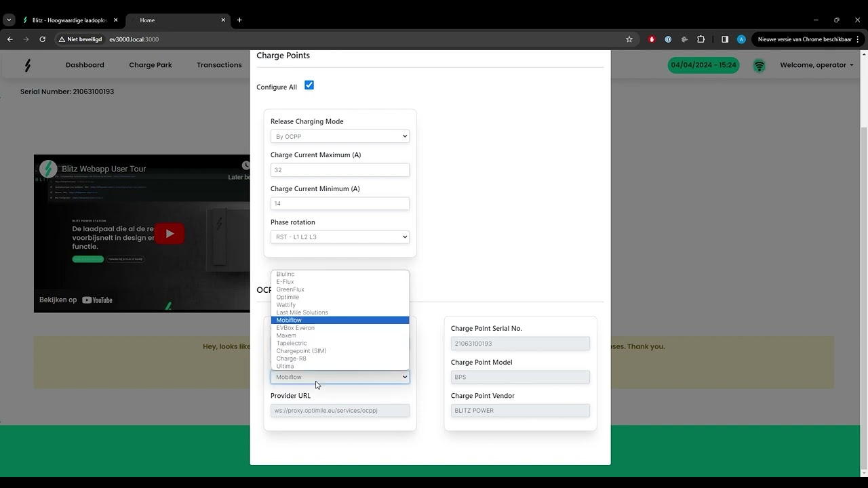Select Blulinc from the provider list
The image size is (868, 488).
[340, 274]
